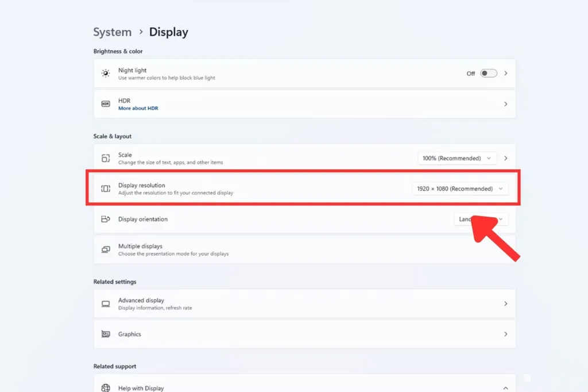Open the 100% (Recommended) scale dropdown
588x392 pixels.
coord(457,158)
